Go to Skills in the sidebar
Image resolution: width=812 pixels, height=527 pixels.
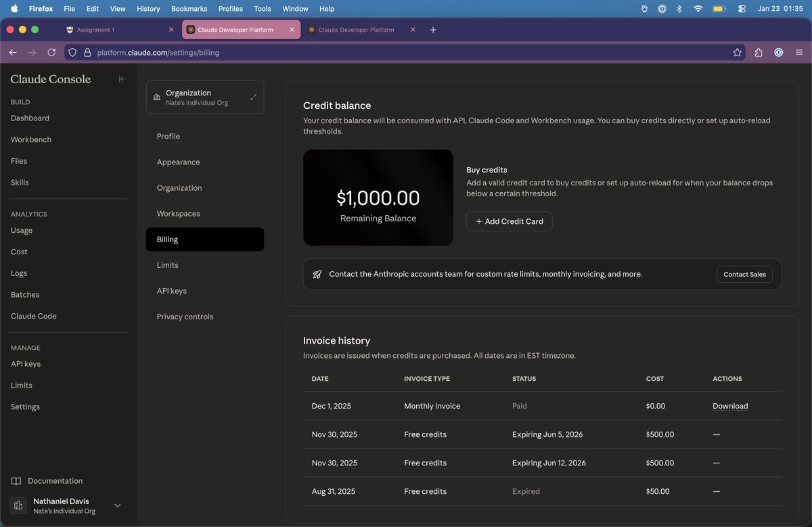20,183
